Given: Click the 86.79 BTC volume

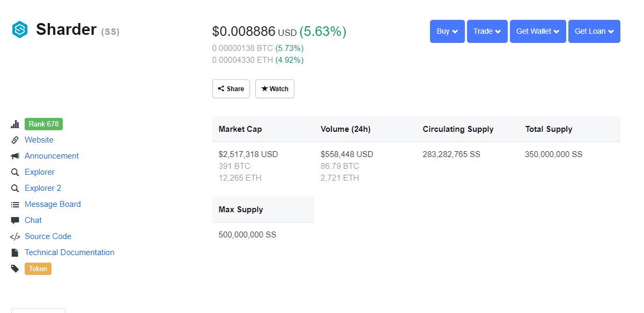Looking at the screenshot, I should coord(340,166).
